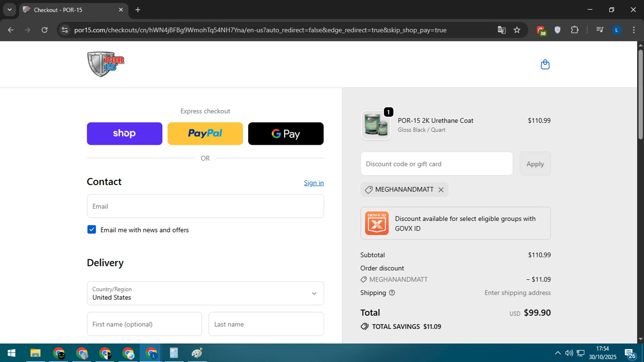The image size is (644, 362).
Task: Click the POR-15 shield logo
Action: pos(106,64)
